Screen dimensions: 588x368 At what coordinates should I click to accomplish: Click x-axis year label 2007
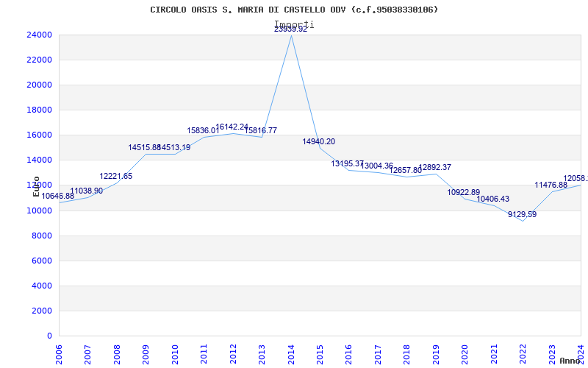pyautogui.click(x=87, y=354)
